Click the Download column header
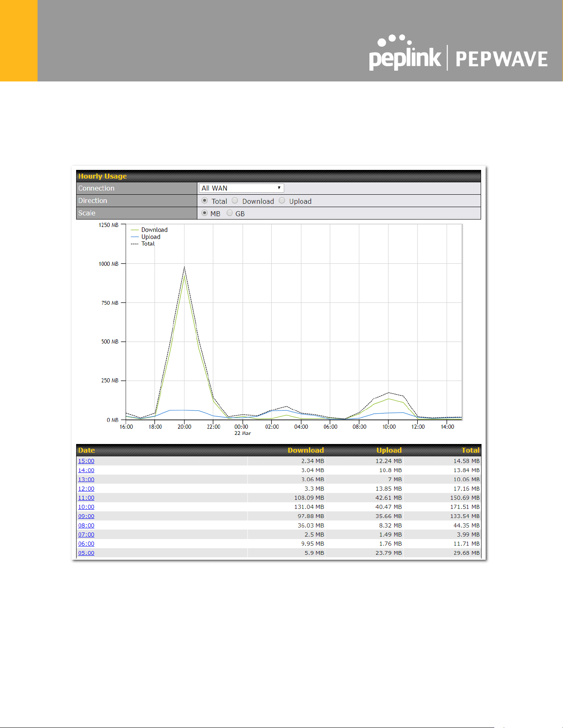 point(306,450)
